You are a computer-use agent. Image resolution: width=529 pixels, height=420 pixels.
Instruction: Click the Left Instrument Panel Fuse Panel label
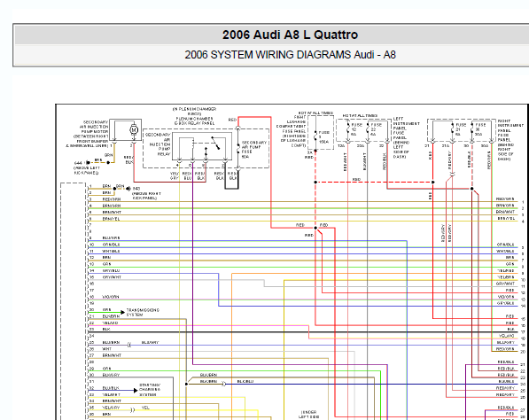click(406, 137)
